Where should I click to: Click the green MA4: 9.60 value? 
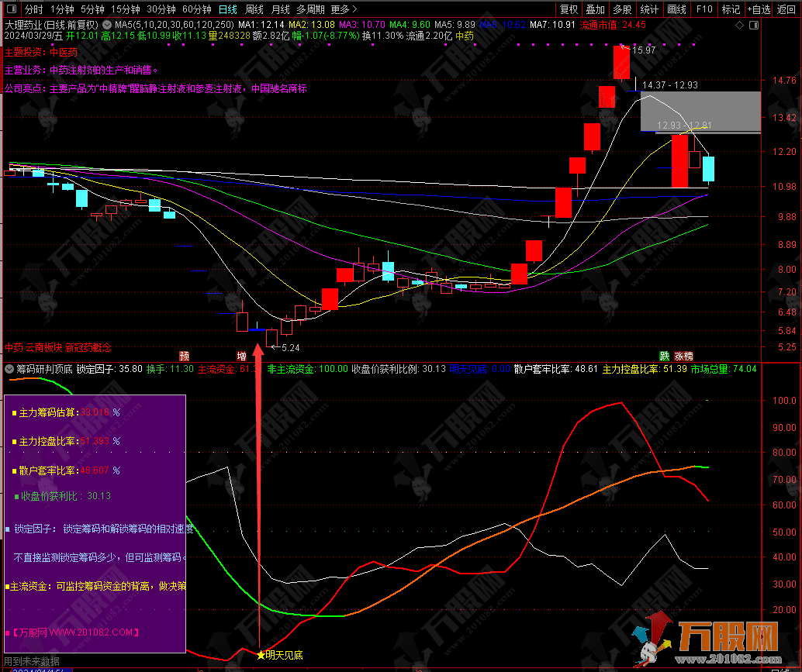click(x=410, y=25)
